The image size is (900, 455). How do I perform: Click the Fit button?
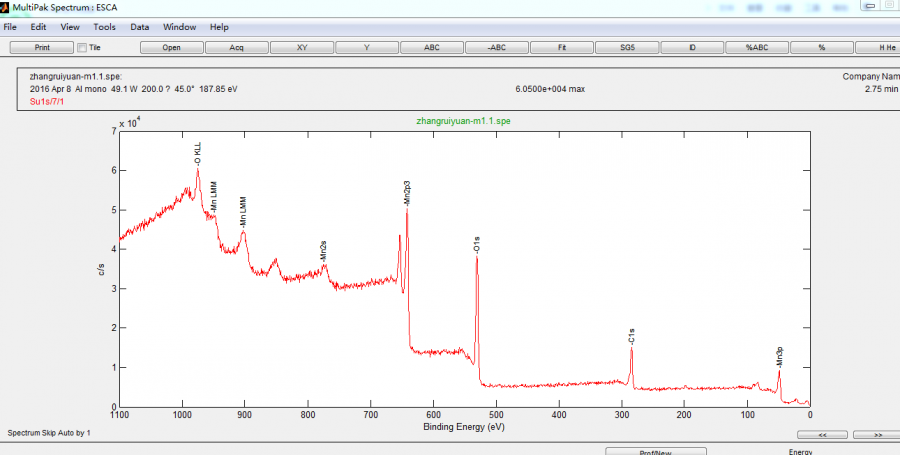[x=562, y=48]
